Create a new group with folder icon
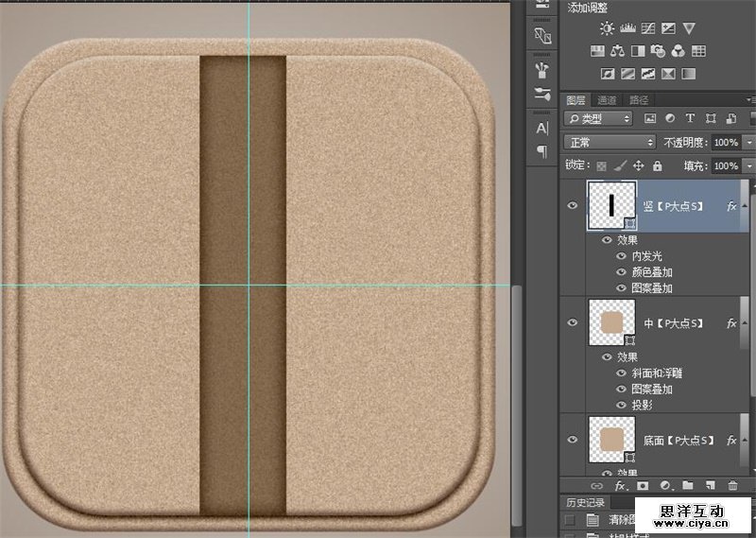The height and width of the screenshot is (538, 756). tap(687, 486)
